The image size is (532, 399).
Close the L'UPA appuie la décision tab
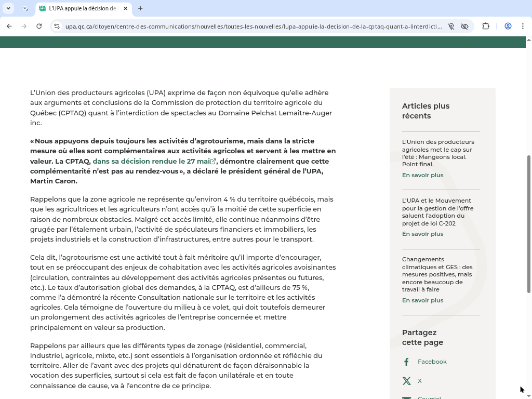coord(126,8)
